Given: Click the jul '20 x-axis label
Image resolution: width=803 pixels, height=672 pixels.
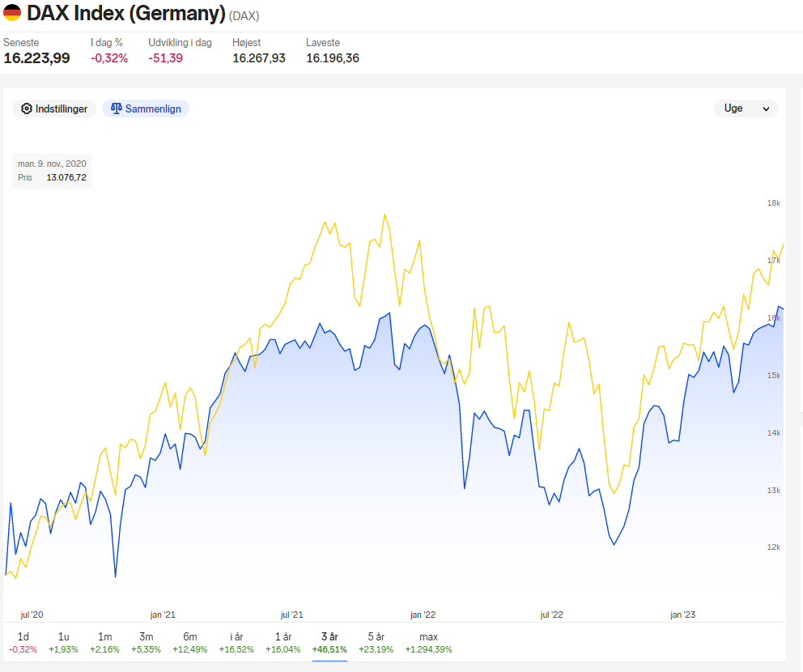Looking at the screenshot, I should tap(32, 615).
